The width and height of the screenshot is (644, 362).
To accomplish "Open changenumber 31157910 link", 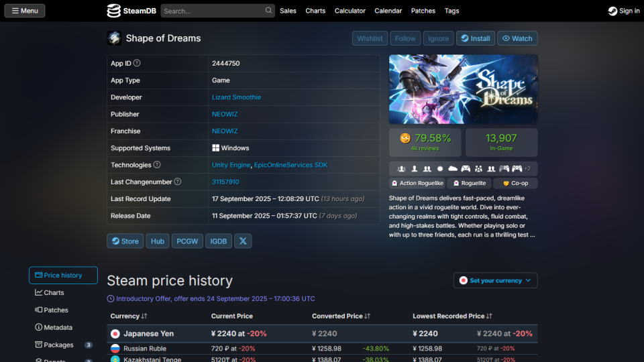I will click(225, 182).
